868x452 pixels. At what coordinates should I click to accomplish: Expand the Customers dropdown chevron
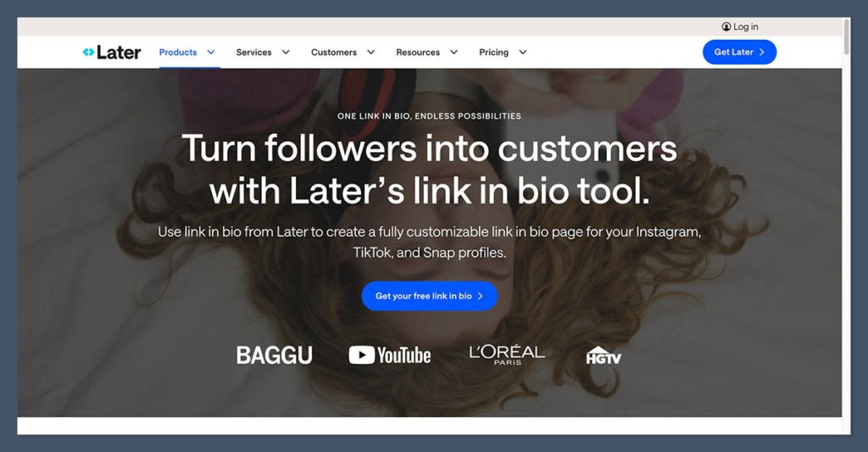coord(371,52)
